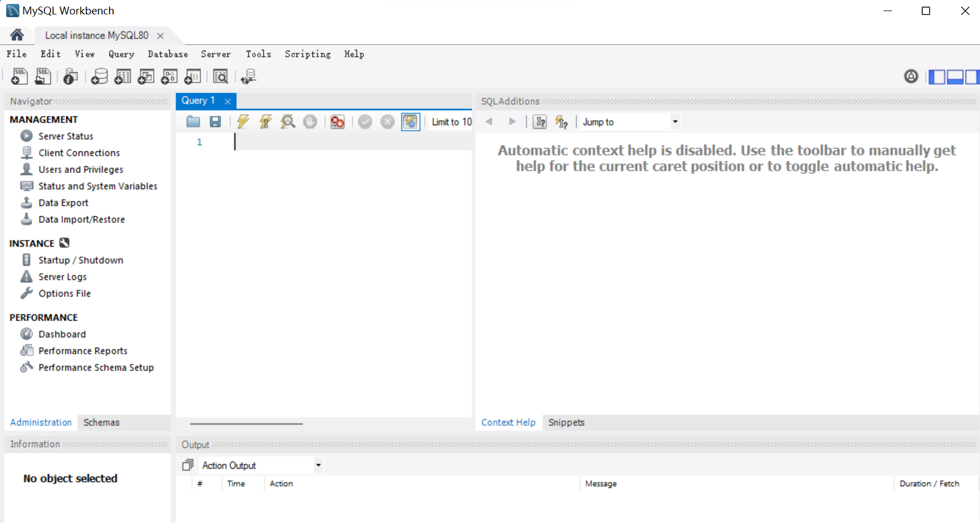Toggle automatic context help icon
Screen dimensions: 980x523
[x=561, y=121]
